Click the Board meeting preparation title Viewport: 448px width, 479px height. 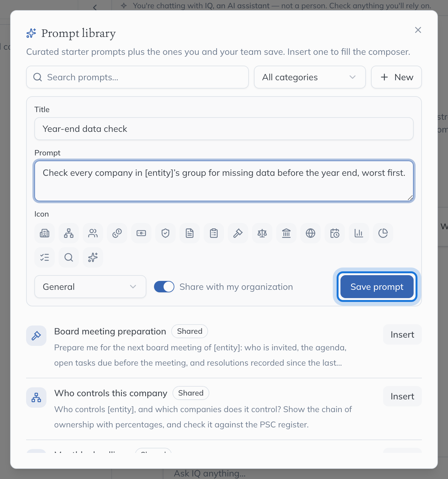point(110,331)
